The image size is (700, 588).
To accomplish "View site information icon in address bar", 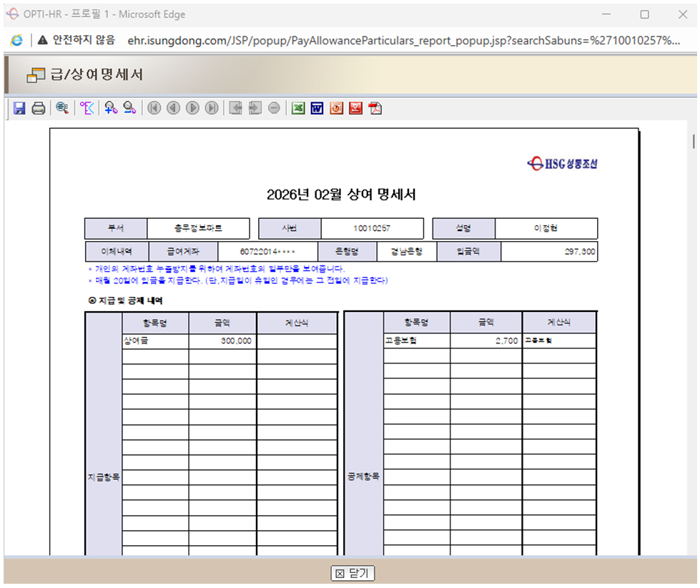I will tap(16, 41).
